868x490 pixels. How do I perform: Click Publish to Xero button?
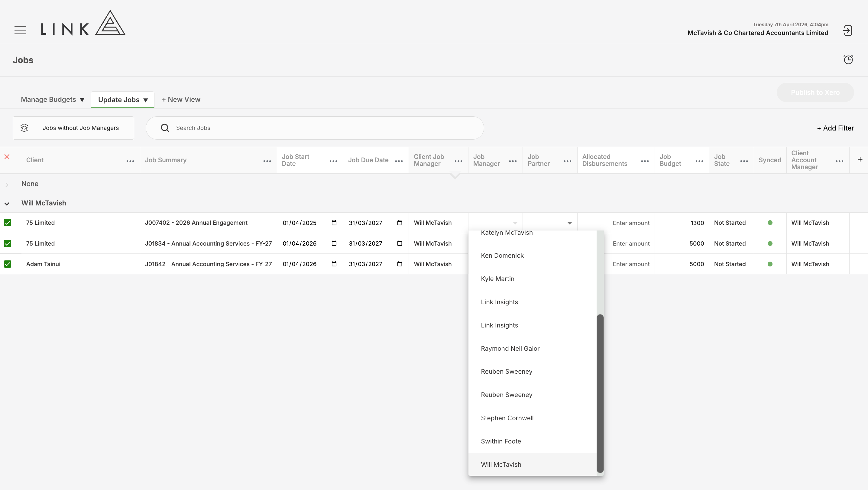click(x=815, y=93)
